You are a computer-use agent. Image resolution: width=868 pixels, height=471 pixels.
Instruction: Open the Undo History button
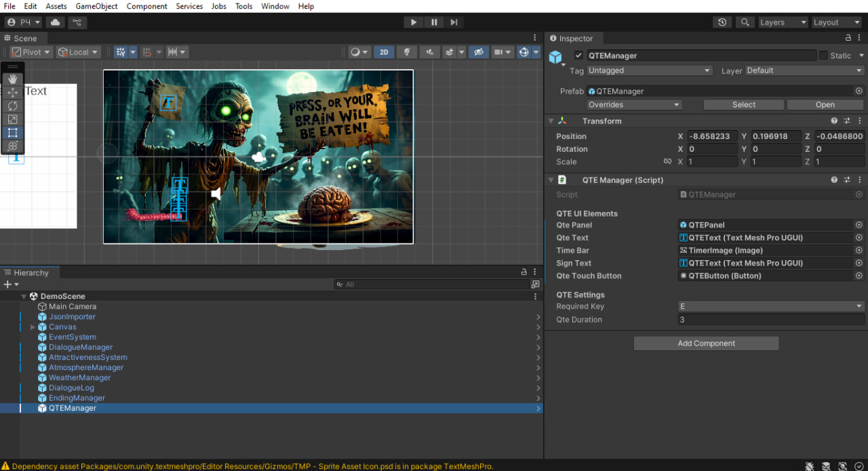click(x=722, y=22)
